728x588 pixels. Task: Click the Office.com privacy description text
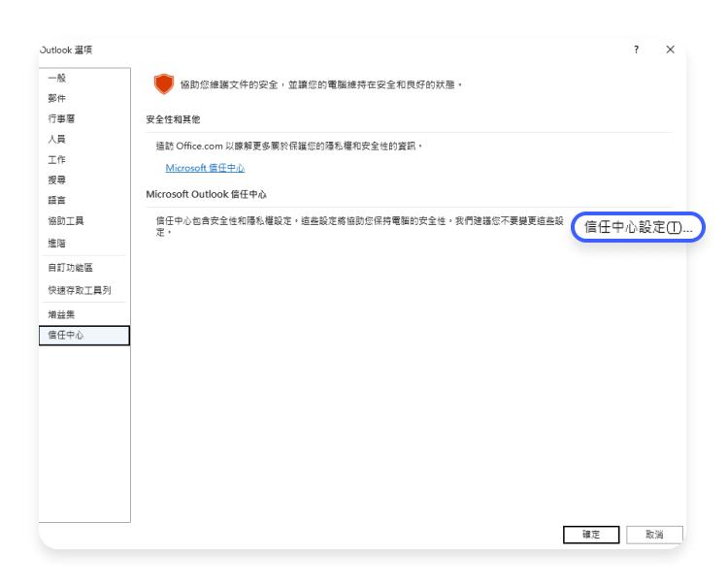(x=289, y=147)
